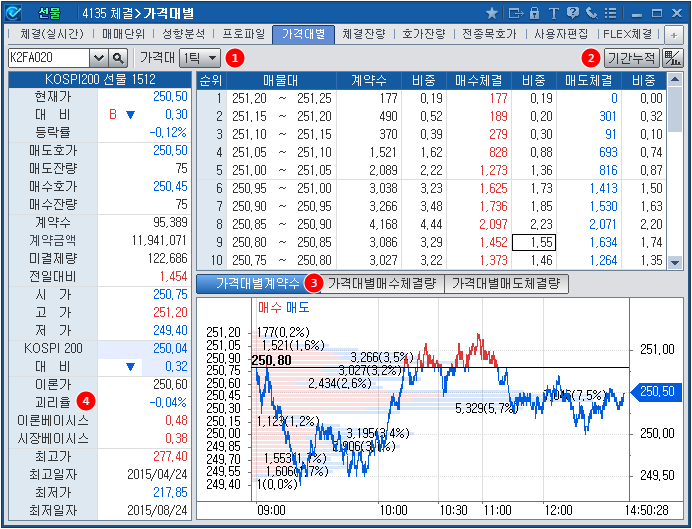Screen dimensions: 692x529
Task: Switch to 체결잔량 tab
Action: (364, 34)
